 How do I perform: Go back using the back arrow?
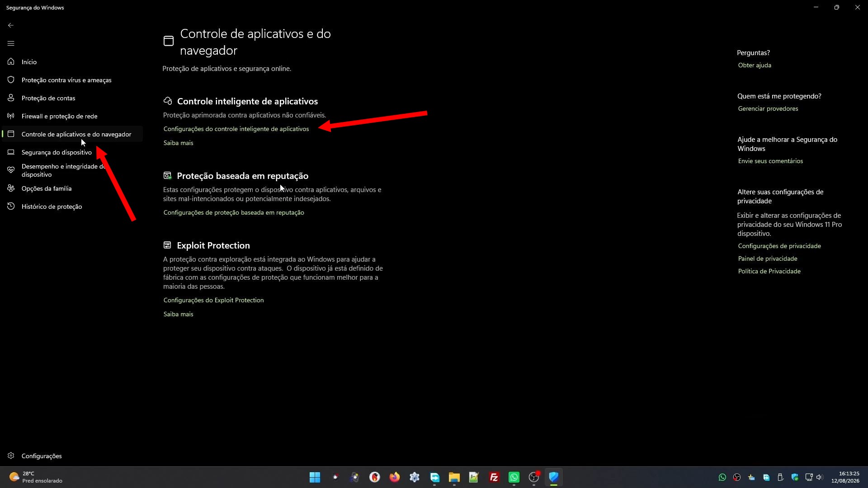tap(11, 25)
